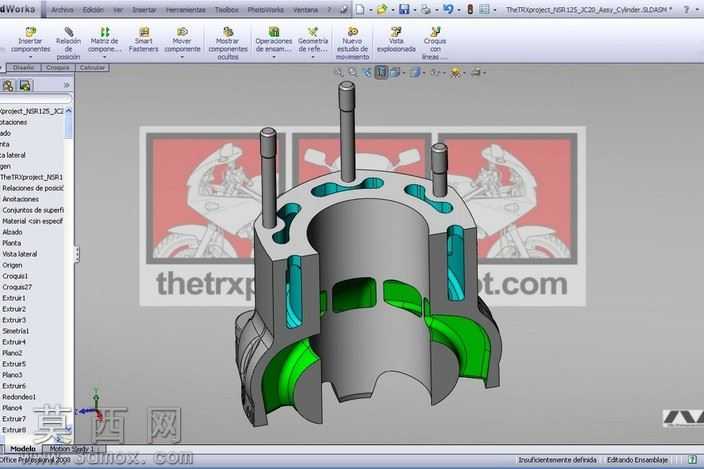The height and width of the screenshot is (469, 704).
Task: Open the Edición menu
Action: click(x=93, y=9)
